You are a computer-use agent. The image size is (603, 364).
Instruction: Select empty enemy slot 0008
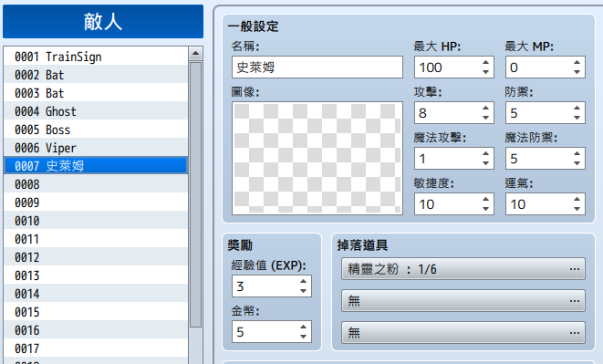click(96, 184)
